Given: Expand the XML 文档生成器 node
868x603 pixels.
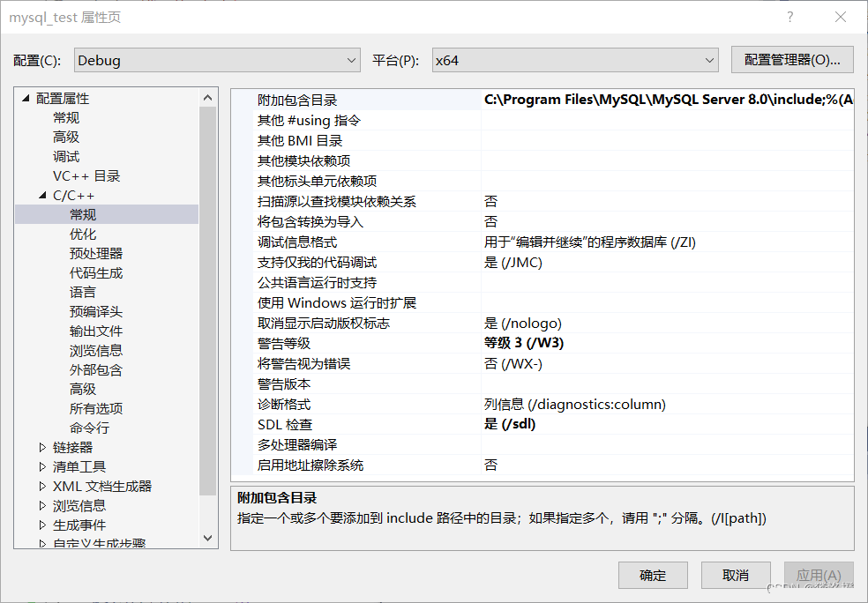Looking at the screenshot, I should (41, 486).
